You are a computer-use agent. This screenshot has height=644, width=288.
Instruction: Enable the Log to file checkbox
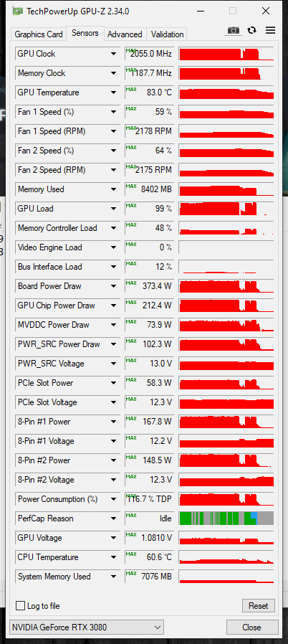click(x=20, y=606)
